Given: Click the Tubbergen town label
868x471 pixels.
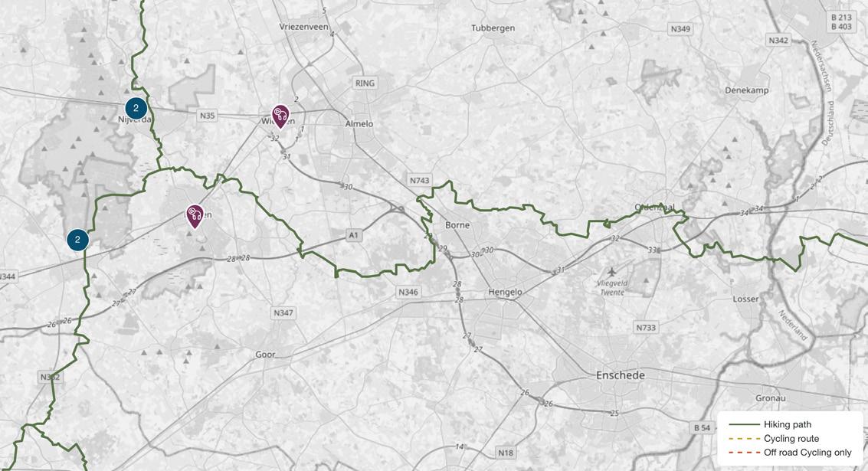Looking at the screenshot, I should pyautogui.click(x=493, y=28).
